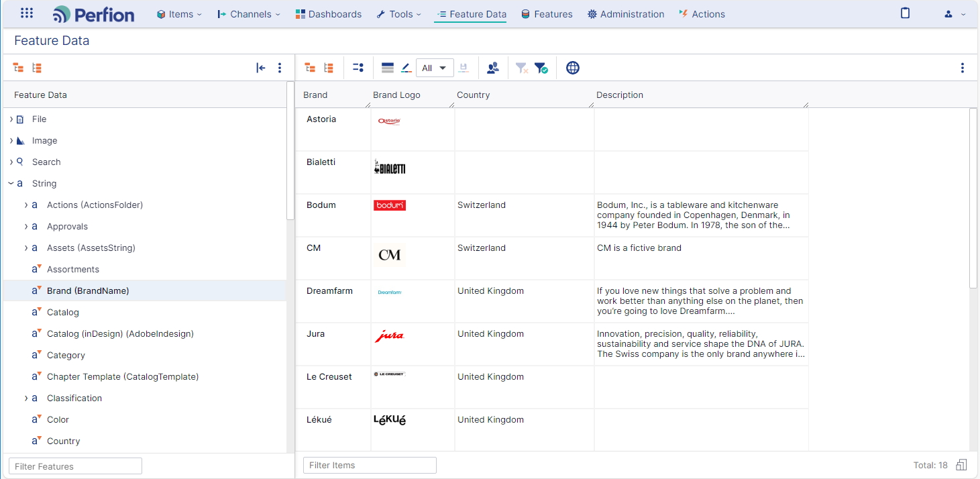This screenshot has width=980, height=479.
Task: Click the Filter Items input field
Action: (x=370, y=465)
